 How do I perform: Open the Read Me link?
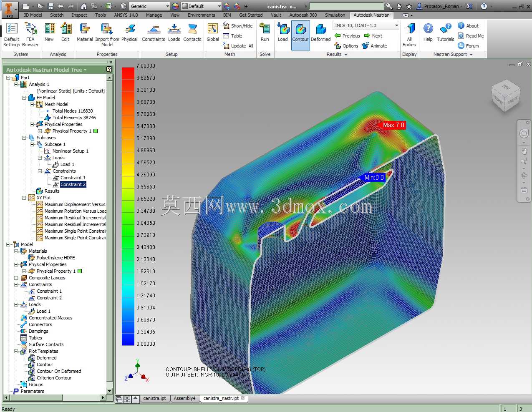[x=471, y=36]
